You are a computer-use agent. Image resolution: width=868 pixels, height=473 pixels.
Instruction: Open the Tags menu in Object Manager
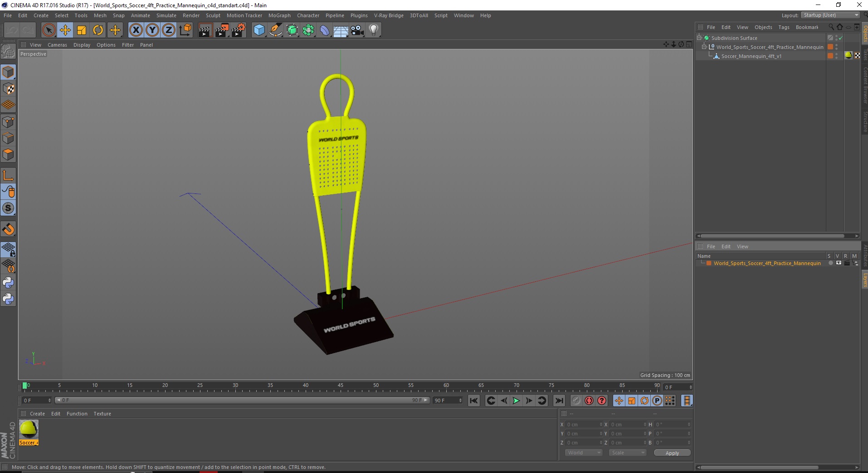click(784, 27)
